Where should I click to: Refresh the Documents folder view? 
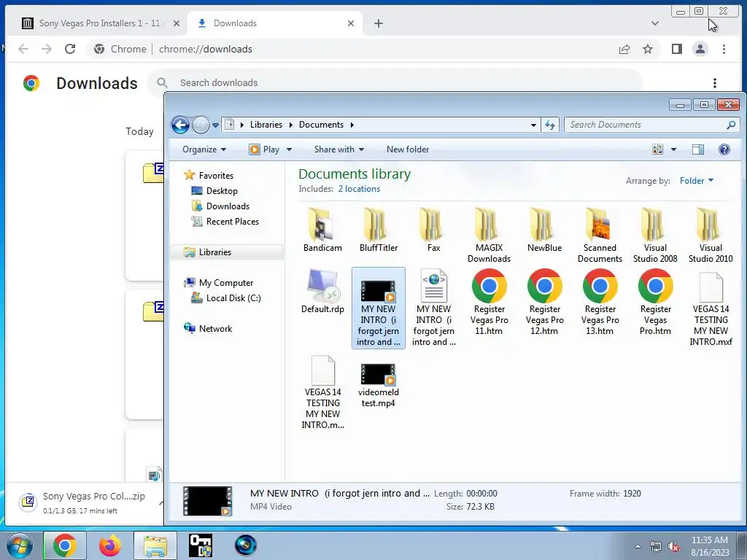(x=550, y=125)
